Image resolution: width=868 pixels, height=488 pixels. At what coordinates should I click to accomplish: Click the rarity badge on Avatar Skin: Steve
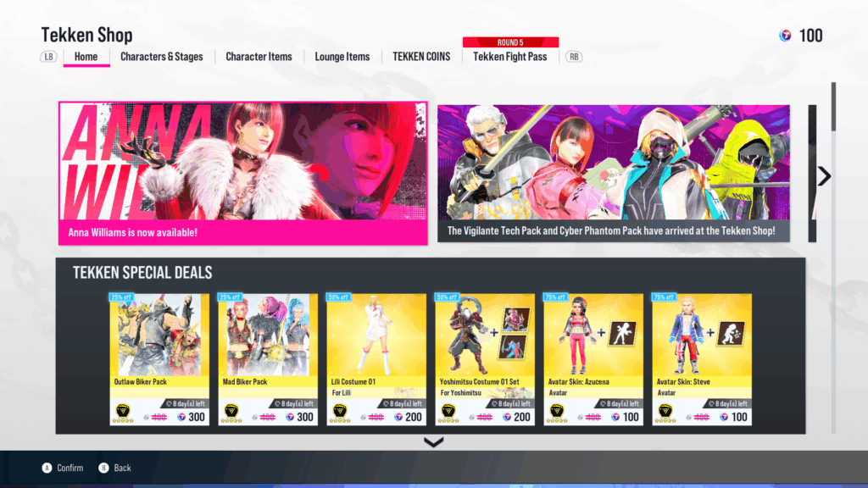click(x=665, y=413)
